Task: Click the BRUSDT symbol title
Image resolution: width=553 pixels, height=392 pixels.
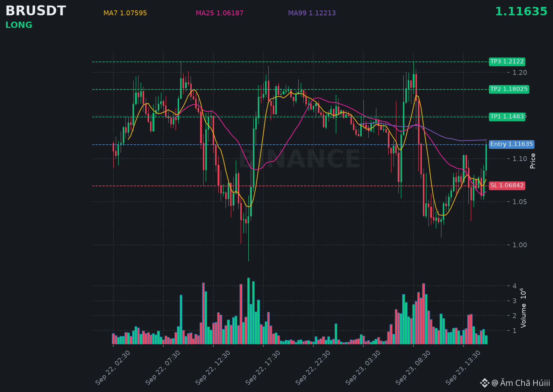Action: (x=36, y=11)
